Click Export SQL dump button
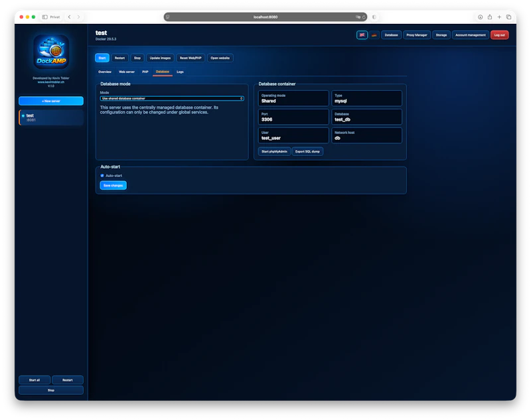Image resolution: width=531 pixels, height=420 pixels. coord(307,151)
